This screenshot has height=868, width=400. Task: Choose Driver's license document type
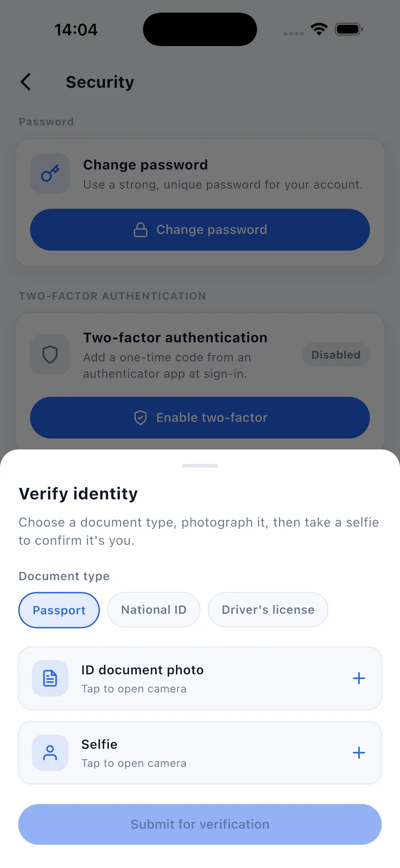click(268, 610)
